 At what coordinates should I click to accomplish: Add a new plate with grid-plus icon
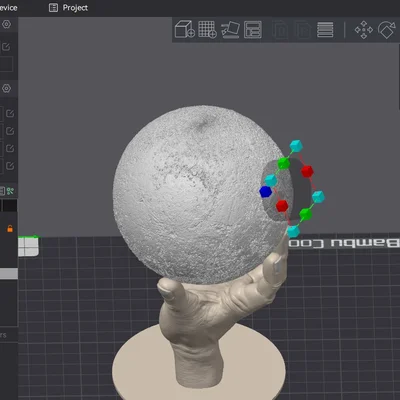tap(207, 29)
